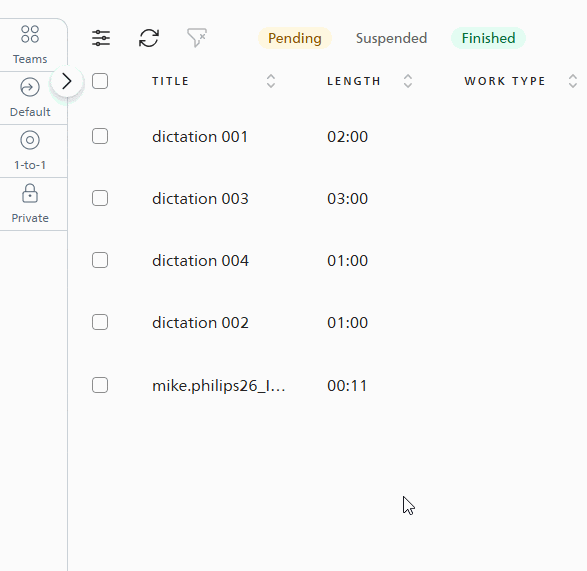Select the mike.philips26 row checkbox

coord(100,385)
